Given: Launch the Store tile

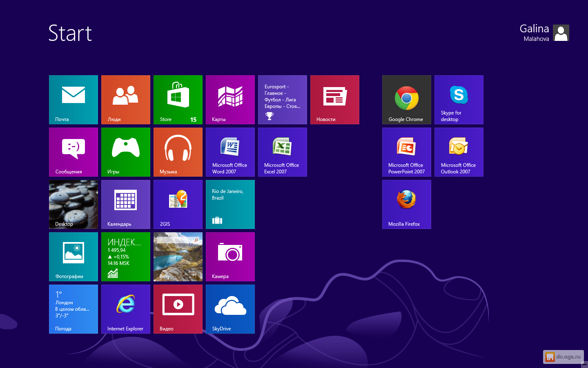Looking at the screenshot, I should [x=178, y=100].
